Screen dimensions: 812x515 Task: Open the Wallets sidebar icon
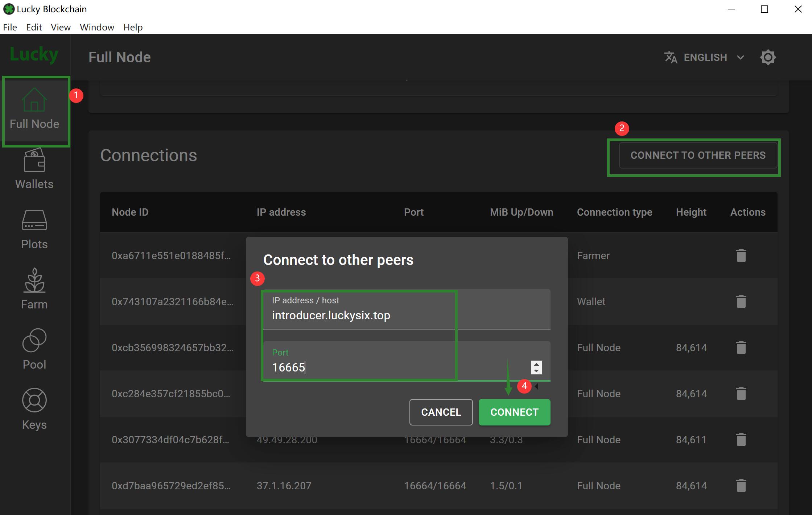pos(34,161)
